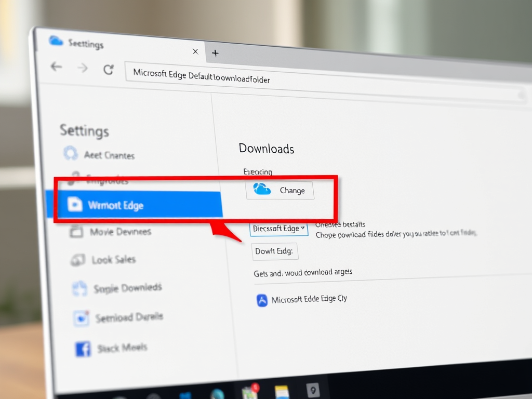Image resolution: width=532 pixels, height=399 pixels.
Task: Open the yellow notes app on the taskbar
Action: [x=282, y=392]
